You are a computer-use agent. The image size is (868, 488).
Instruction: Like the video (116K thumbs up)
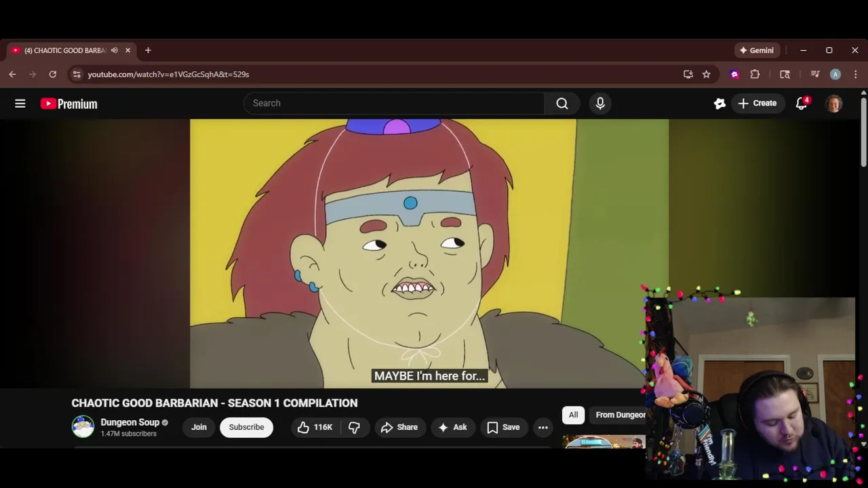click(x=315, y=427)
